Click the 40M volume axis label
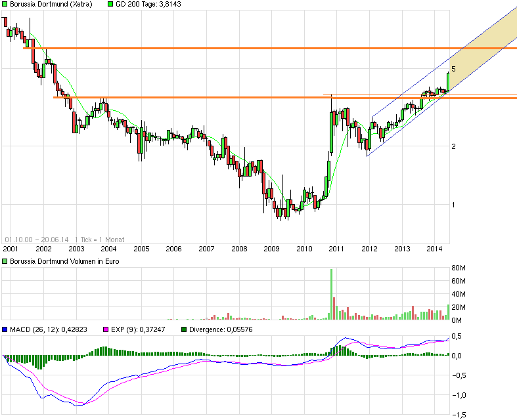 [x=459, y=294]
